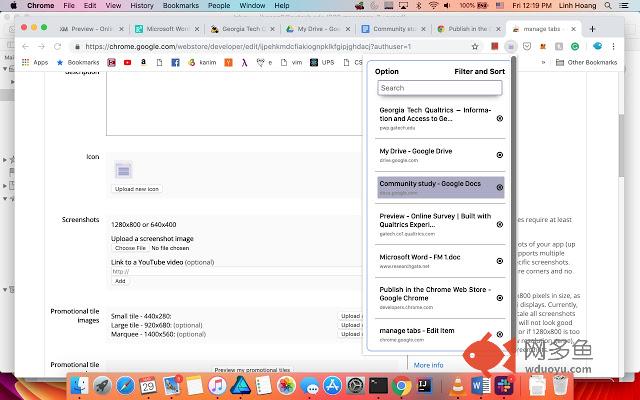Screen dimensions: 640x400
Task: Switch to the Georgia Tech browser tab
Action: tap(243, 29)
